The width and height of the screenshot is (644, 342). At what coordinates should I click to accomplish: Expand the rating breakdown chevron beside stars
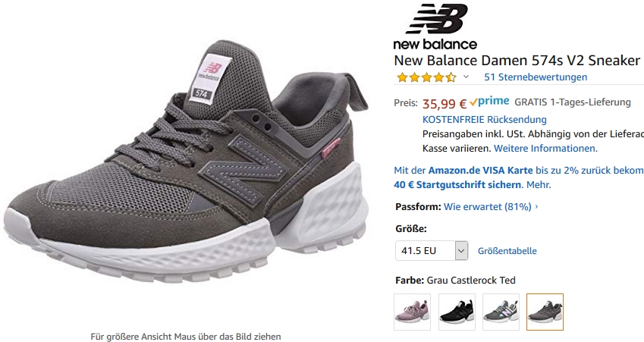(x=466, y=77)
